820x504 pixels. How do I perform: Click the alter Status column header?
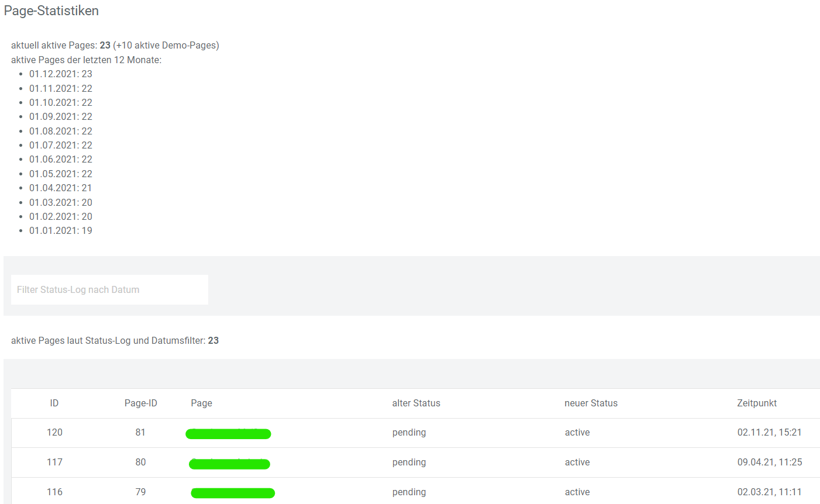point(416,403)
